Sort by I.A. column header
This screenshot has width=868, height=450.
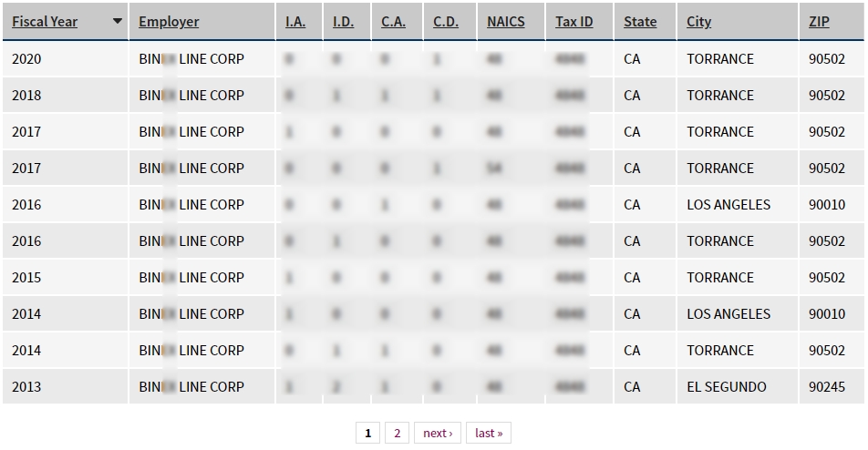pyautogui.click(x=295, y=22)
